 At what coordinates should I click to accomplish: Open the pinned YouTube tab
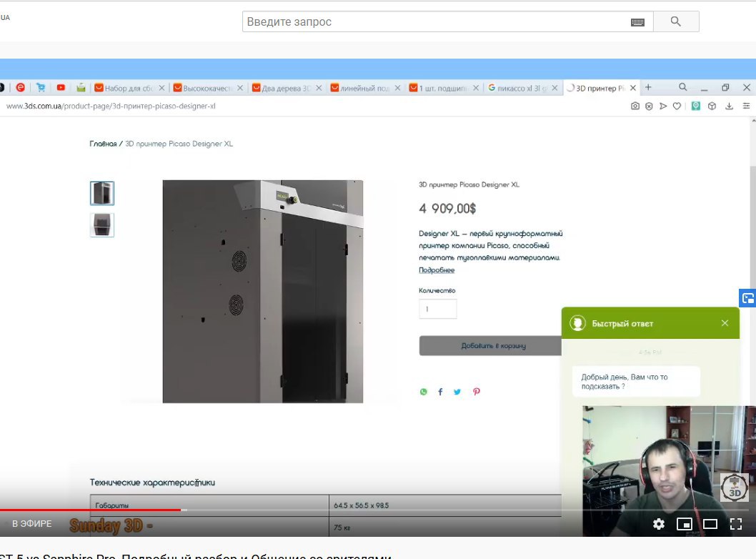(x=61, y=87)
